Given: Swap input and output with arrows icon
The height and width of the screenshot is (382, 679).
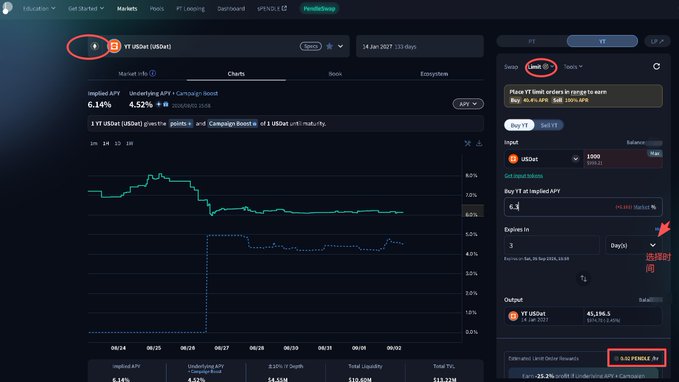Looking at the screenshot, I should click(x=583, y=278).
